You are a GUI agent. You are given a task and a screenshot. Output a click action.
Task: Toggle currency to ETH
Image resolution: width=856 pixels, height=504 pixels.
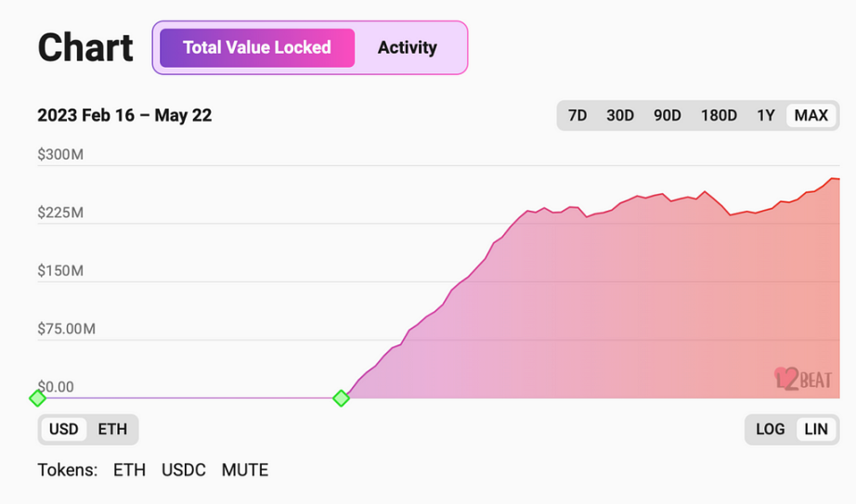[x=112, y=429]
